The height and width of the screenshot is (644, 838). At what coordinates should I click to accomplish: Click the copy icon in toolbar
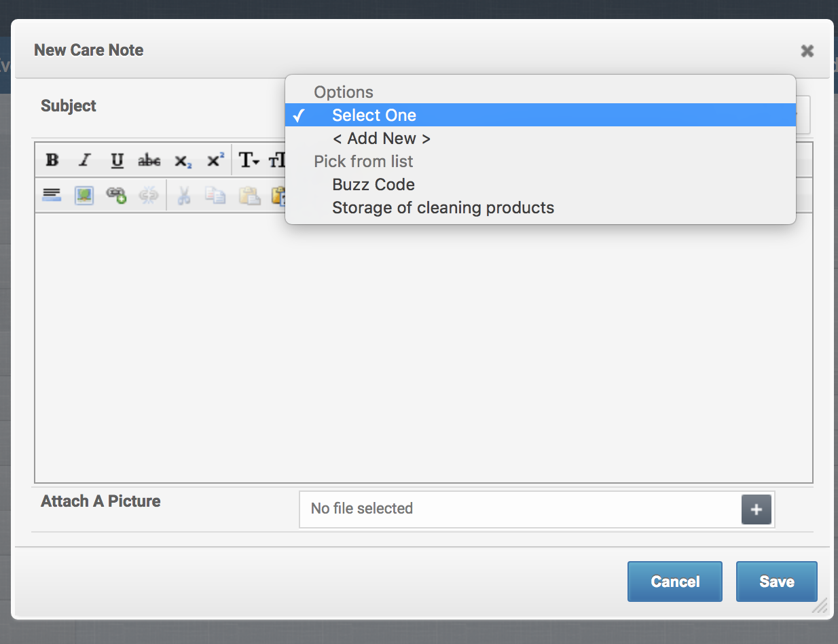click(216, 196)
